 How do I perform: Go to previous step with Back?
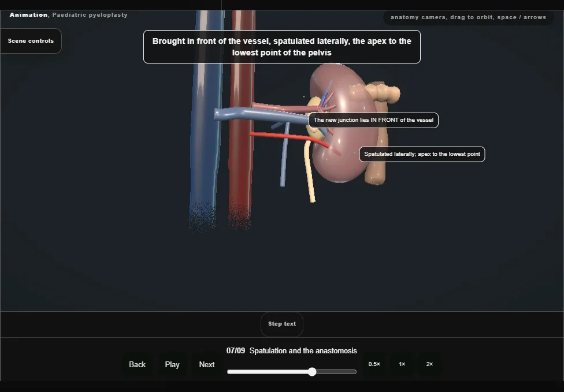coord(137,365)
